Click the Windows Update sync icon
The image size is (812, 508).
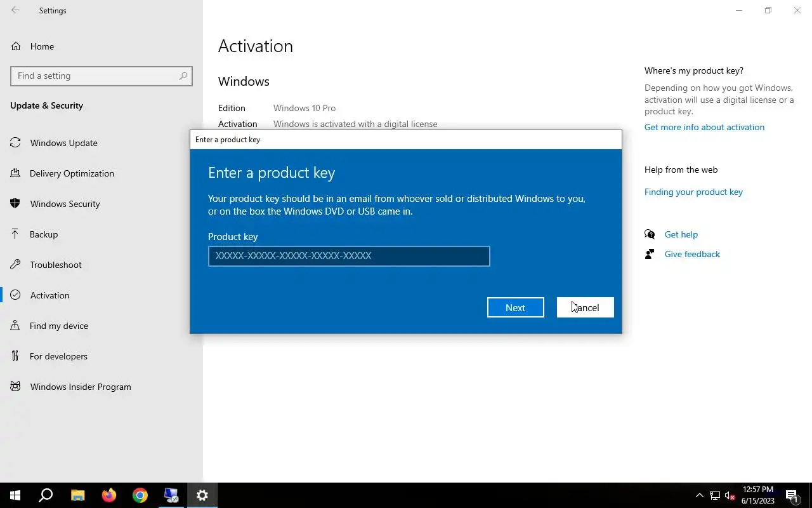pyautogui.click(x=15, y=143)
